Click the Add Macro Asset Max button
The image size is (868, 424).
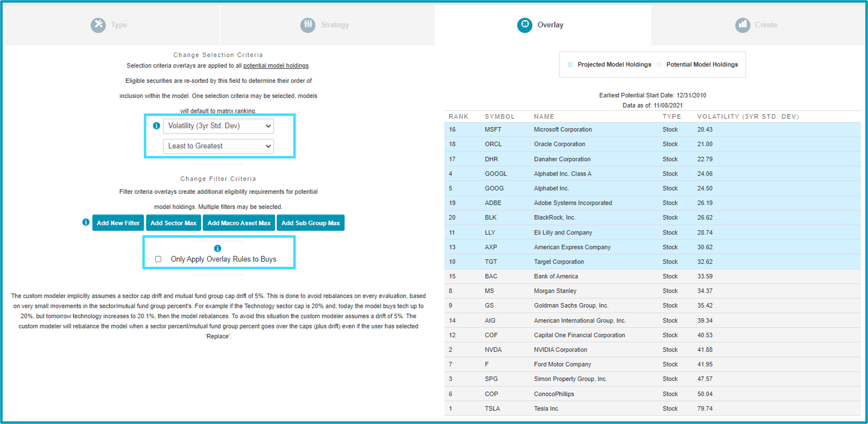coord(239,223)
